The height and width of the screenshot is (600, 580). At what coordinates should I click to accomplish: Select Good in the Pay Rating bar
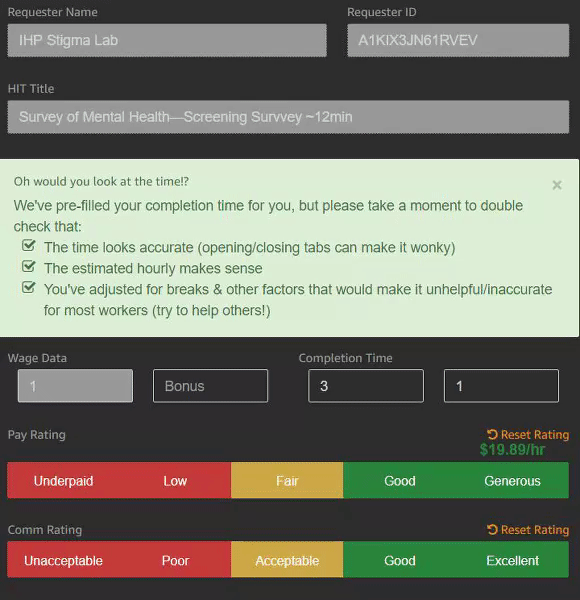(400, 481)
